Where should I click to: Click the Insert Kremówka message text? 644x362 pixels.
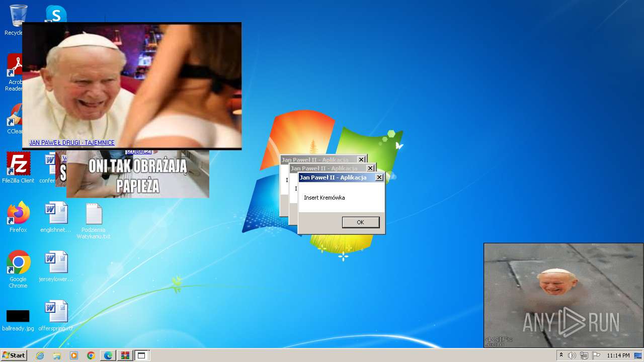pyautogui.click(x=325, y=198)
